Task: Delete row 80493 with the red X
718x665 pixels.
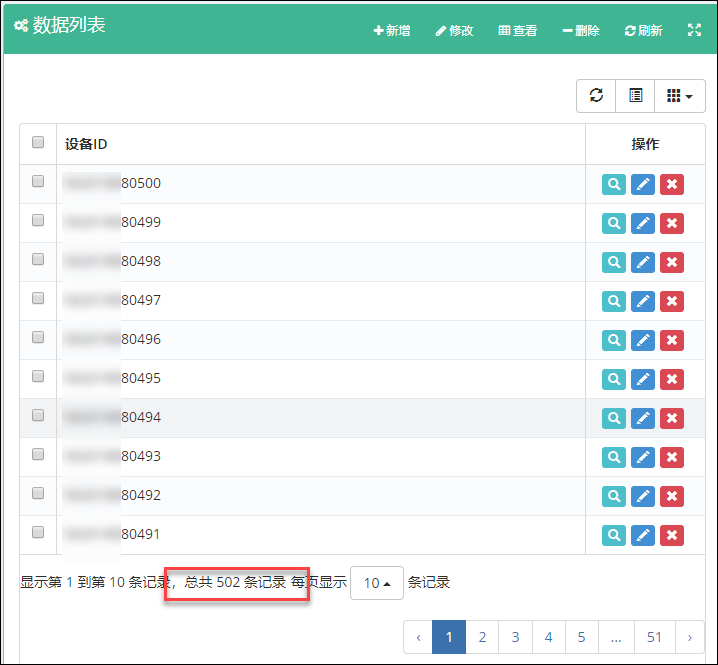Action: pos(672,457)
